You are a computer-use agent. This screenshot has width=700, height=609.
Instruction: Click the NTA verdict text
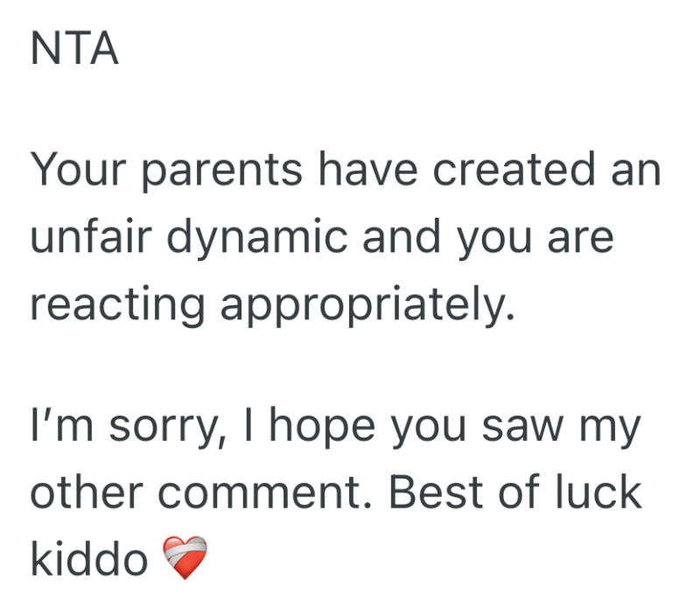pos(73,50)
